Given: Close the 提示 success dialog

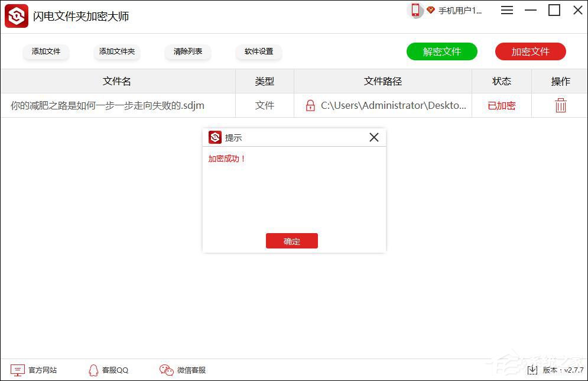Looking at the screenshot, I should [373, 137].
